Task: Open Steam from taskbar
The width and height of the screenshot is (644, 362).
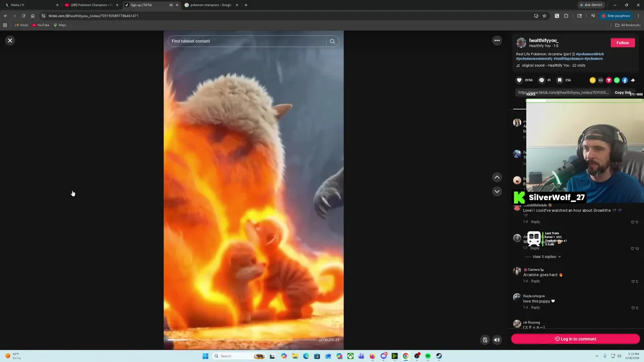Action: [x=439, y=356]
